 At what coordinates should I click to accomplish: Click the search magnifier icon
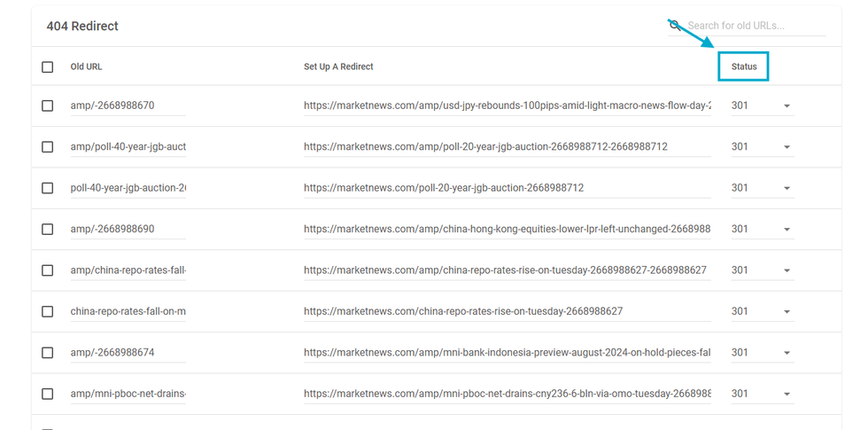(674, 25)
